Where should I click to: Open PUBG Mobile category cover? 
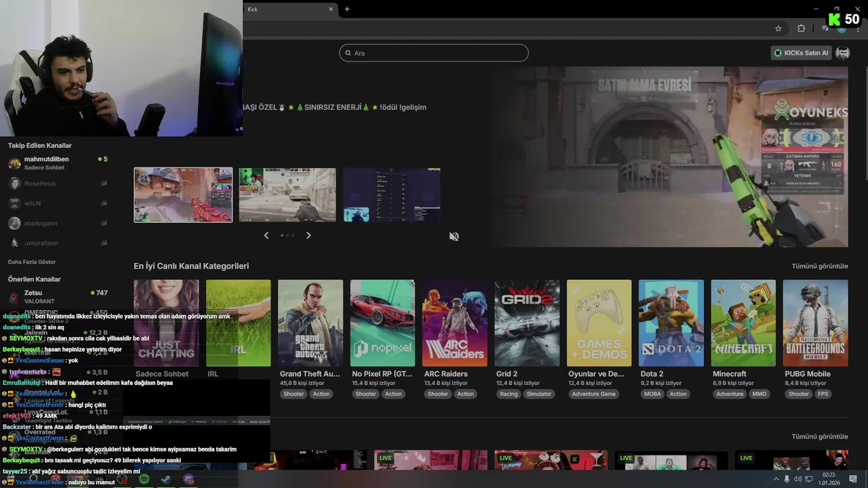pos(816,323)
